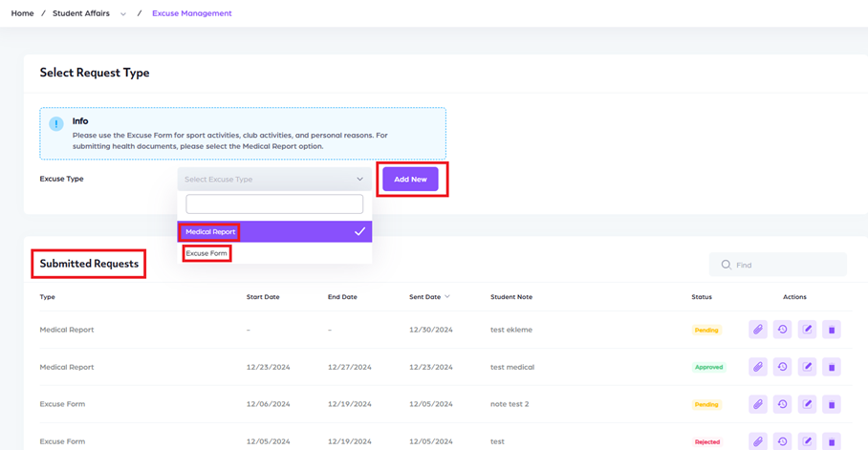The height and width of the screenshot is (450, 868).
Task: Expand the Student Affairs breadcrumb chevron
Action: (x=123, y=14)
